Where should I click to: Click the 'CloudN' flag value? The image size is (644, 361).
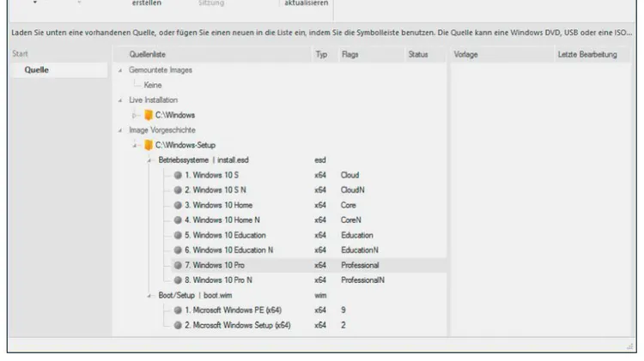coord(353,190)
